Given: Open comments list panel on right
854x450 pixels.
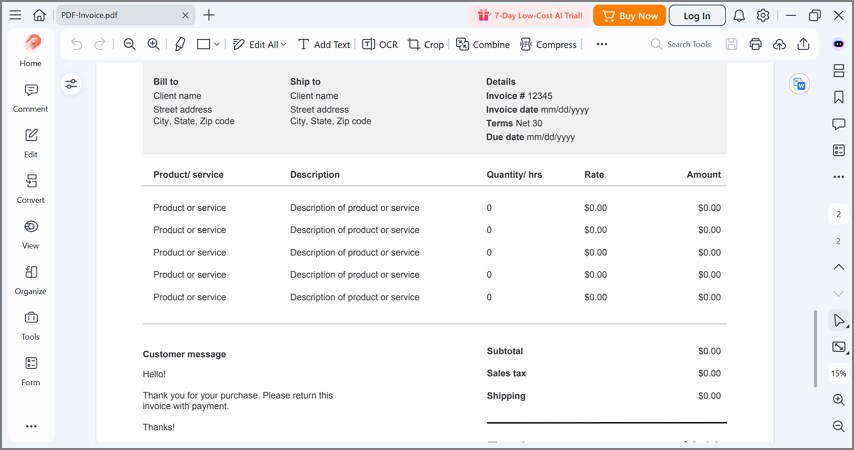Looking at the screenshot, I should click(839, 124).
